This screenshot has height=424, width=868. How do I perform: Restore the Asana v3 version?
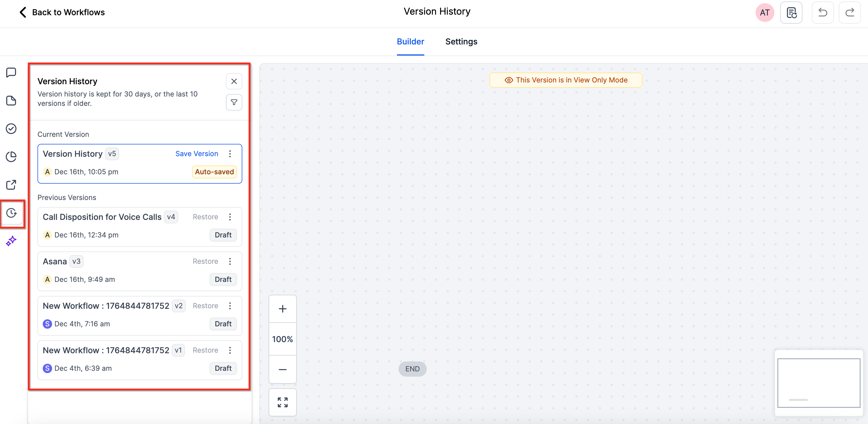pos(205,261)
